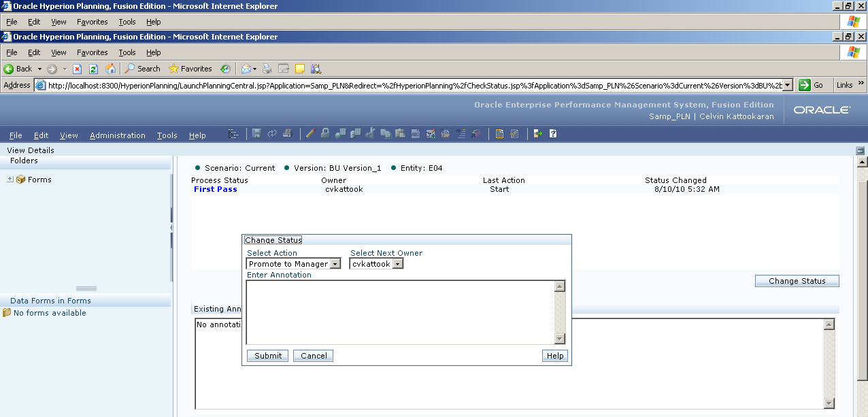Click the 'No forms available' entry
The width and height of the screenshot is (868, 417).
[x=50, y=313]
